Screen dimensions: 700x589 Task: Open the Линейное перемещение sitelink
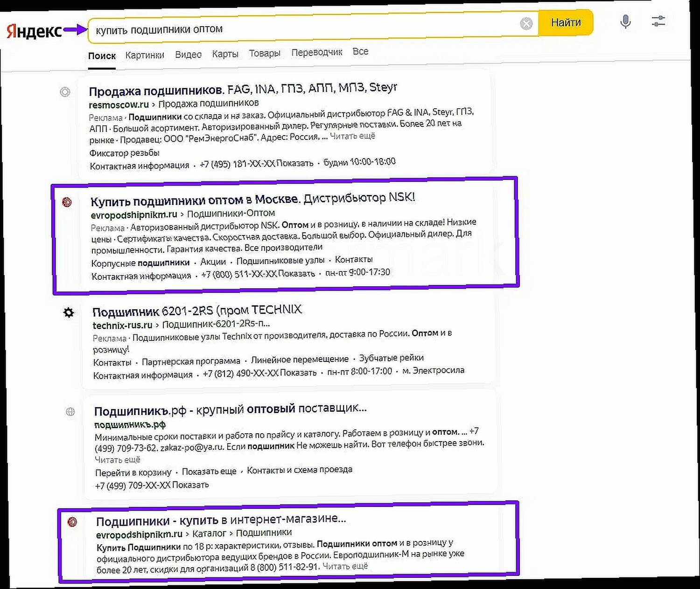300,360
